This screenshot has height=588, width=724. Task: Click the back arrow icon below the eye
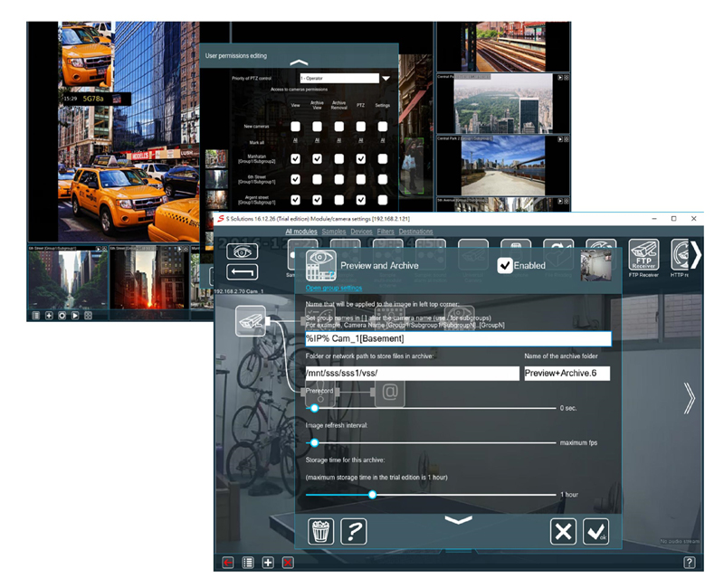pyautogui.click(x=242, y=272)
